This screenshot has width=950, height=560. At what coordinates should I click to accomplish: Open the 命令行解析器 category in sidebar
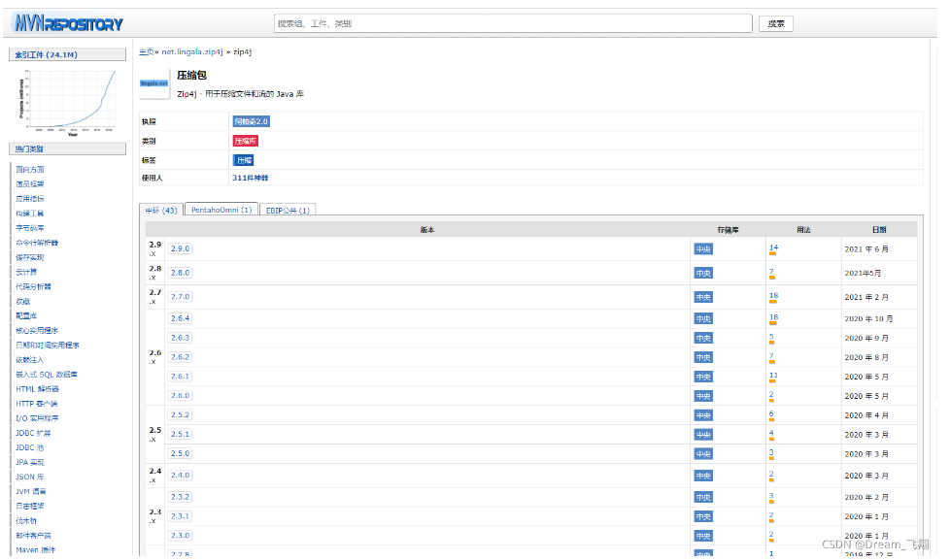coord(37,243)
